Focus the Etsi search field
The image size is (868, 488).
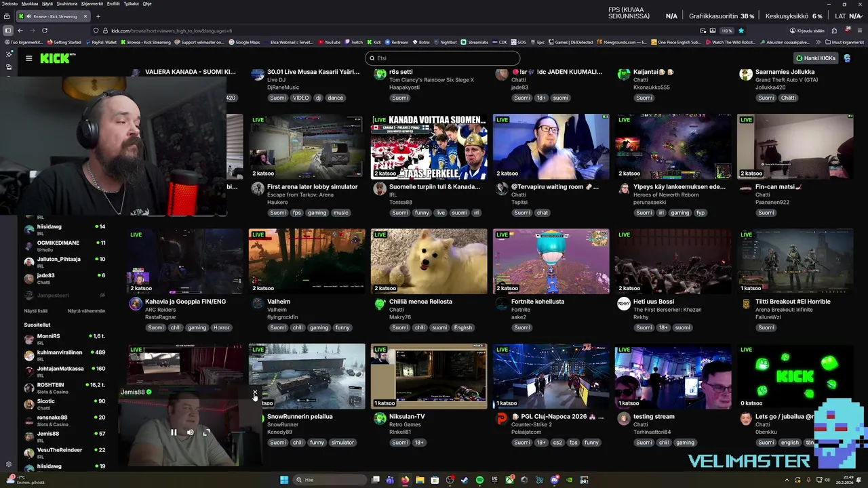[x=442, y=58]
